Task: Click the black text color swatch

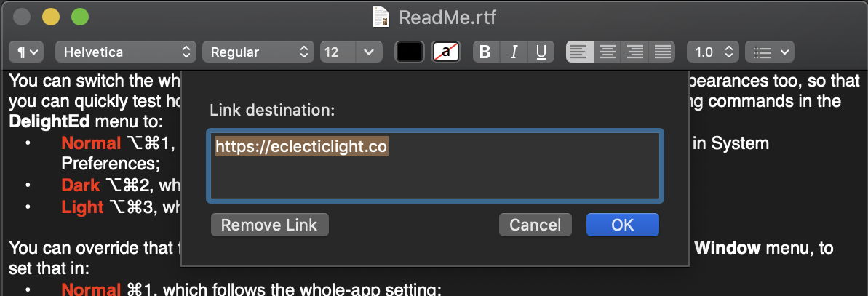Action: (x=409, y=52)
